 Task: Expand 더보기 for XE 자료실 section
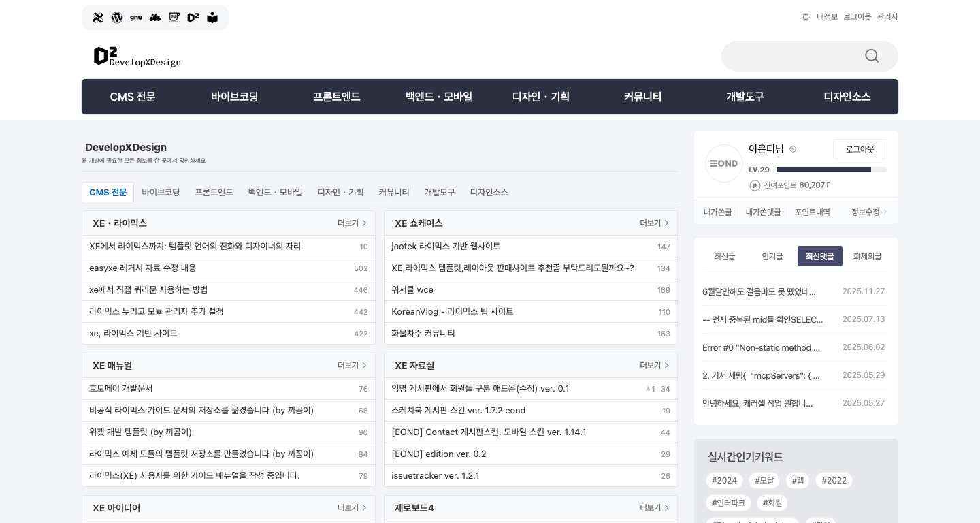pyautogui.click(x=654, y=366)
